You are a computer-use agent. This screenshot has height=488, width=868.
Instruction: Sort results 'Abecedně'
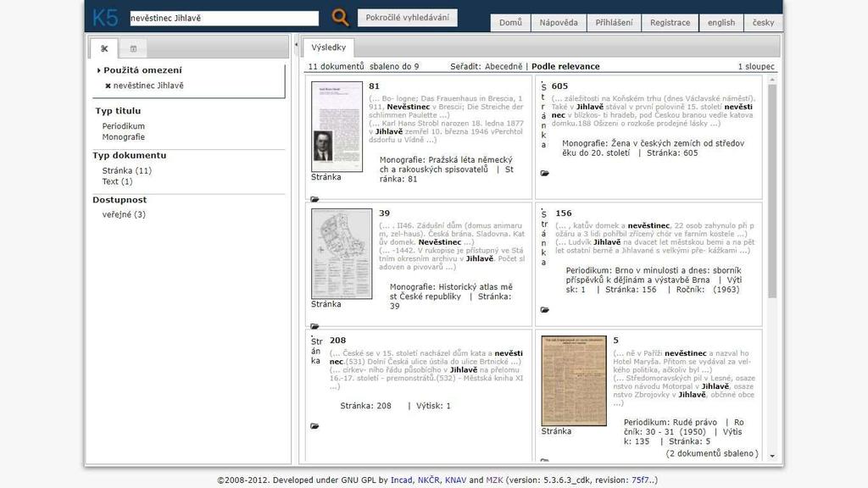504,66
